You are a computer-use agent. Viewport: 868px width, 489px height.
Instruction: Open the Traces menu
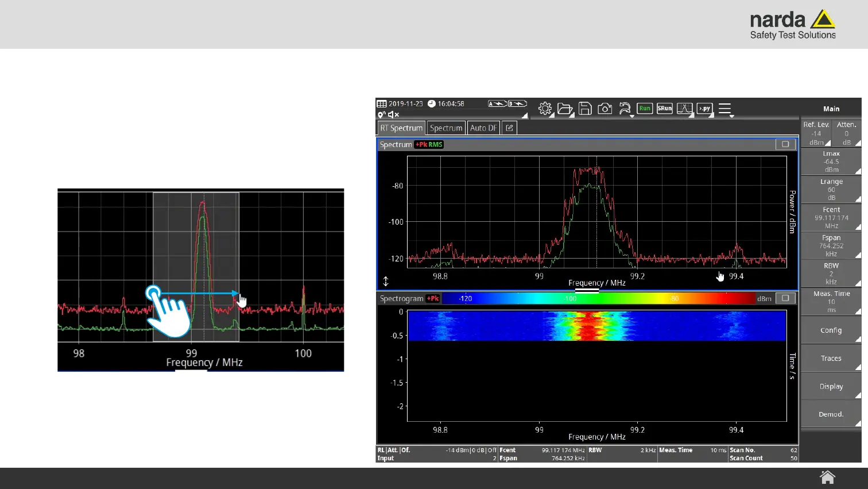pyautogui.click(x=831, y=359)
